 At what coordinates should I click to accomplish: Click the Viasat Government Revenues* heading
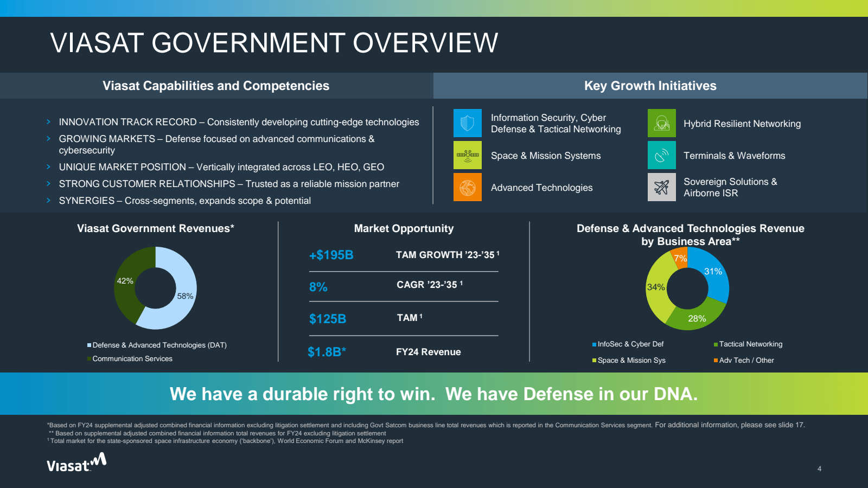coord(156,228)
